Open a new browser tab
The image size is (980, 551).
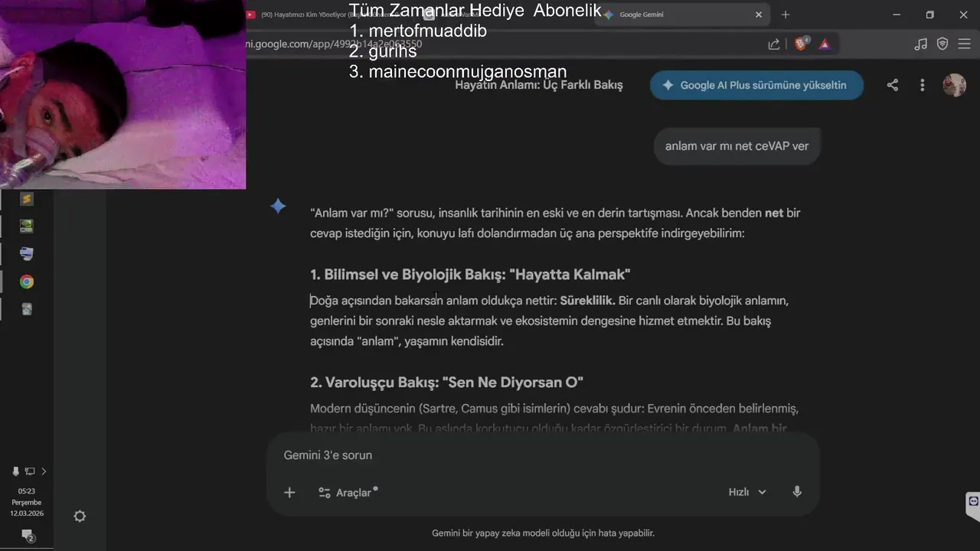pyautogui.click(x=786, y=15)
